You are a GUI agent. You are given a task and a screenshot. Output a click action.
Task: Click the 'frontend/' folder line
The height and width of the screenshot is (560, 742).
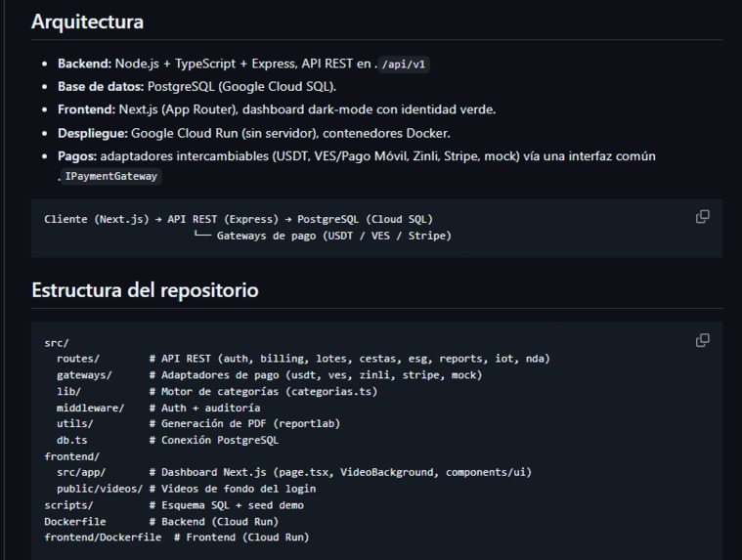pos(72,456)
